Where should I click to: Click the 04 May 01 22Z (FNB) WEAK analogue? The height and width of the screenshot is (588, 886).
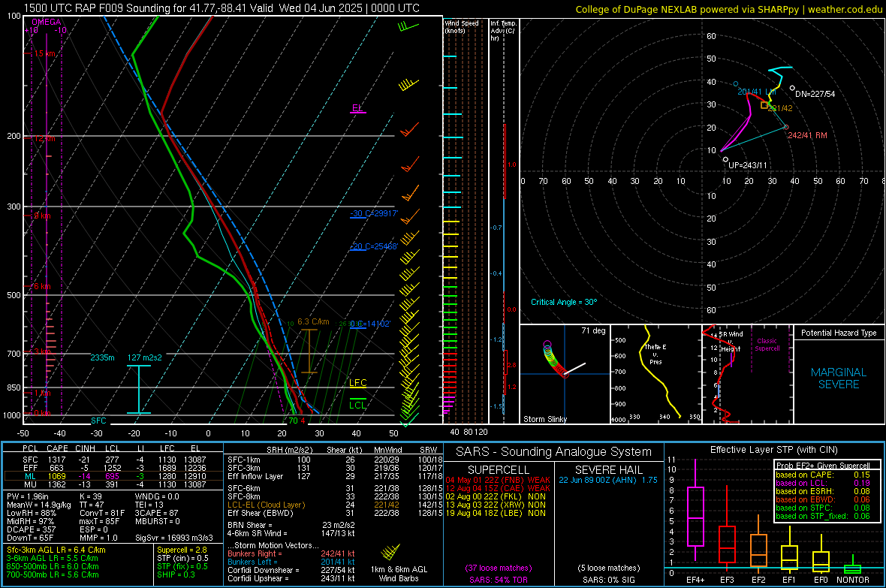pyautogui.click(x=498, y=480)
